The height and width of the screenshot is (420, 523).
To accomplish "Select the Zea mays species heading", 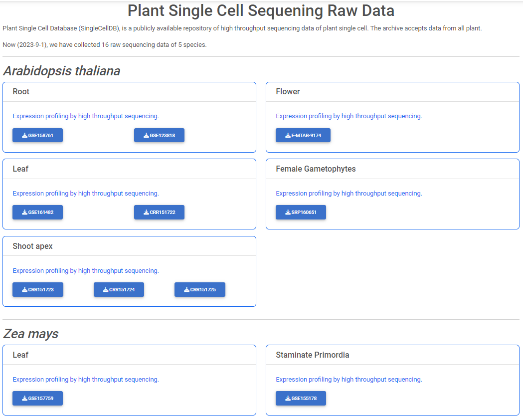I will (x=31, y=334).
